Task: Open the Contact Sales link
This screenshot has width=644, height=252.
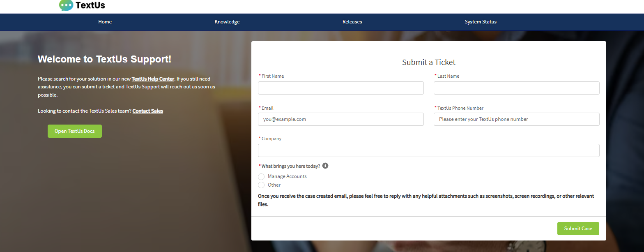Action: click(148, 111)
